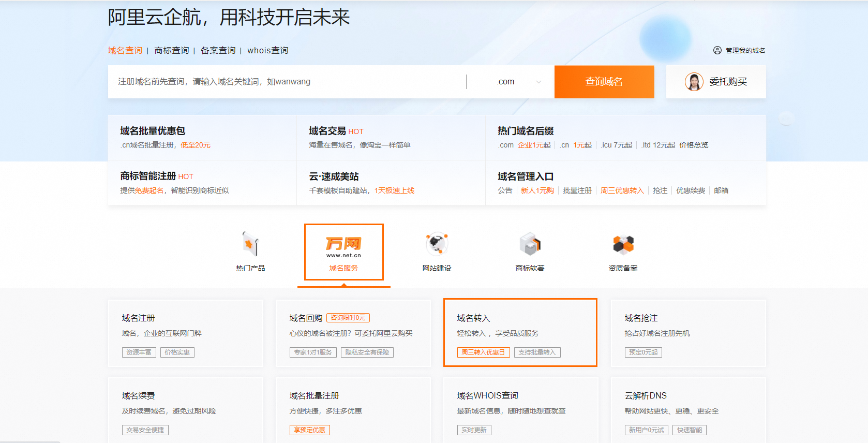Click the user icon beside 管理我的域名
Screen dimensions: 868x443
(x=717, y=50)
